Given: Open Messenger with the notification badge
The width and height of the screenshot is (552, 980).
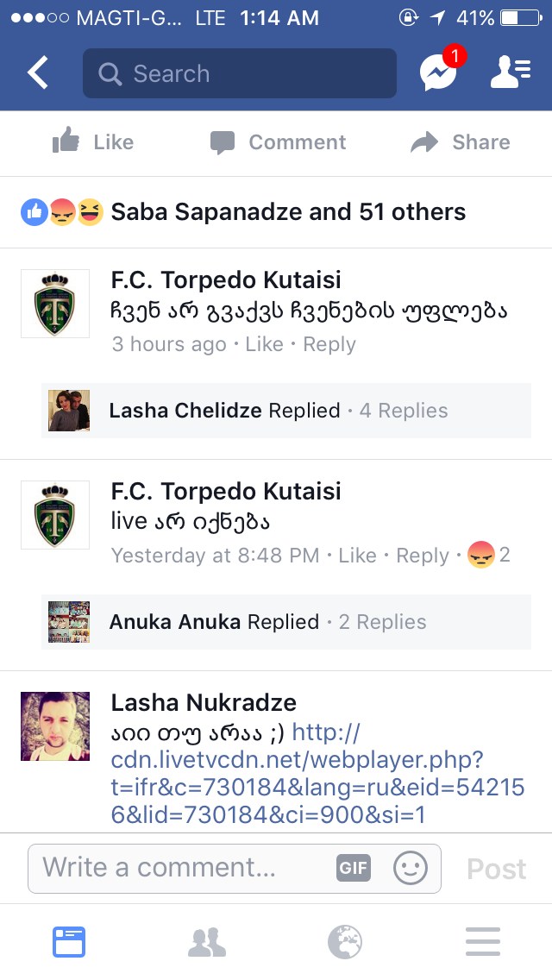Looking at the screenshot, I should coord(439,73).
